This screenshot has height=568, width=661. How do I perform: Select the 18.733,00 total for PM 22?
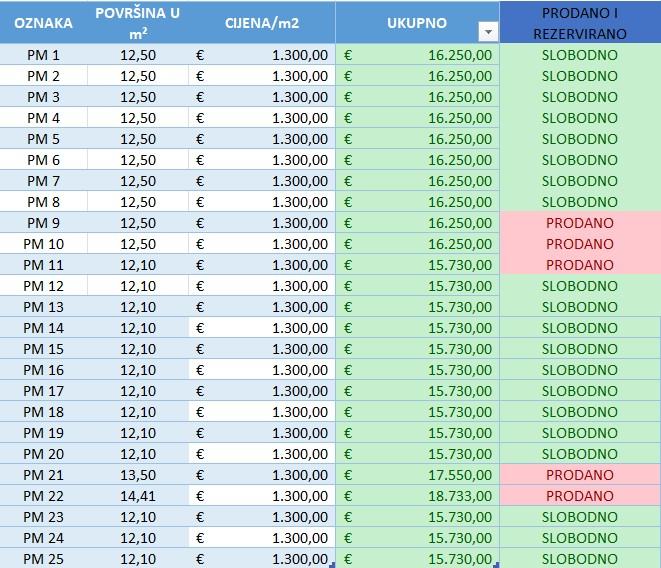pos(417,496)
